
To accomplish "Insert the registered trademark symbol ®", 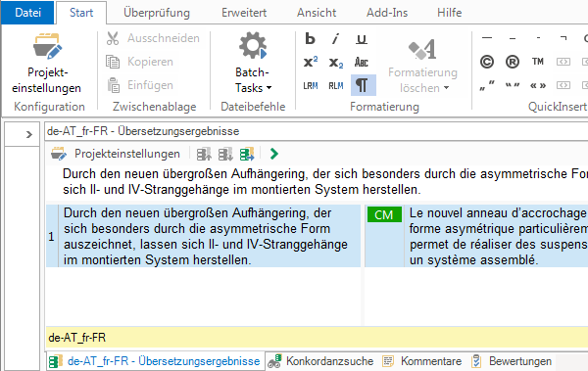I will pyautogui.click(x=513, y=62).
